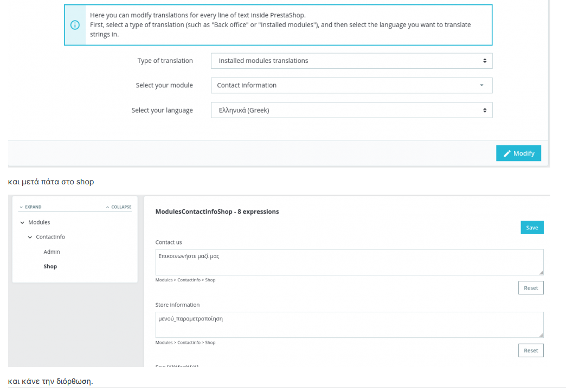The height and width of the screenshot is (392, 566).
Task: Open the Select your module dropdown
Action: pyautogui.click(x=351, y=85)
